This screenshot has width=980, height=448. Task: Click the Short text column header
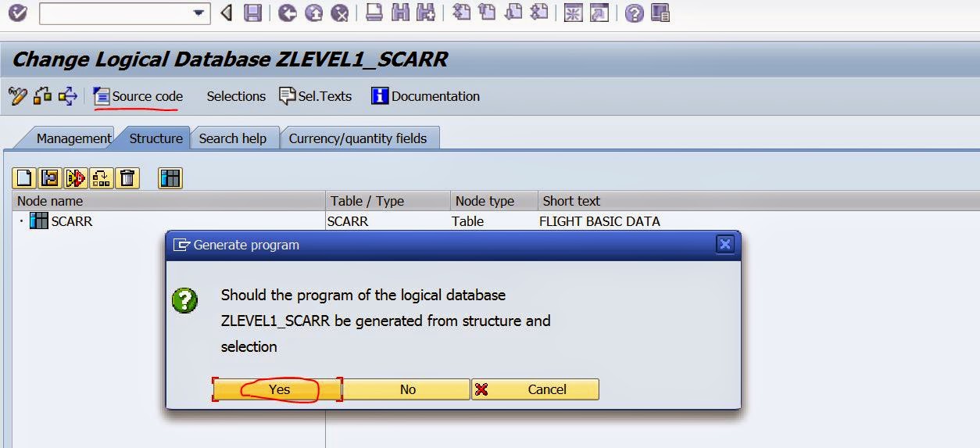click(x=758, y=201)
